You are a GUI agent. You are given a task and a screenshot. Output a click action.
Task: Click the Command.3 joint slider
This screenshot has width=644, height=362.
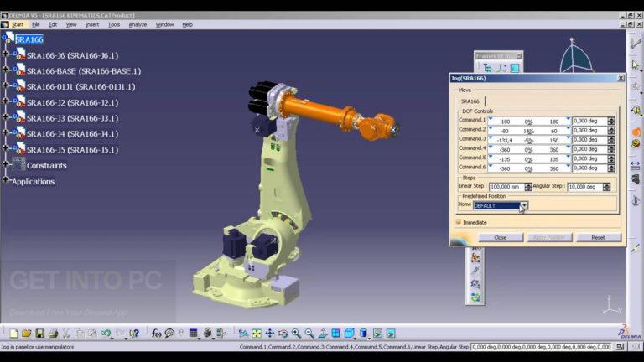click(529, 140)
